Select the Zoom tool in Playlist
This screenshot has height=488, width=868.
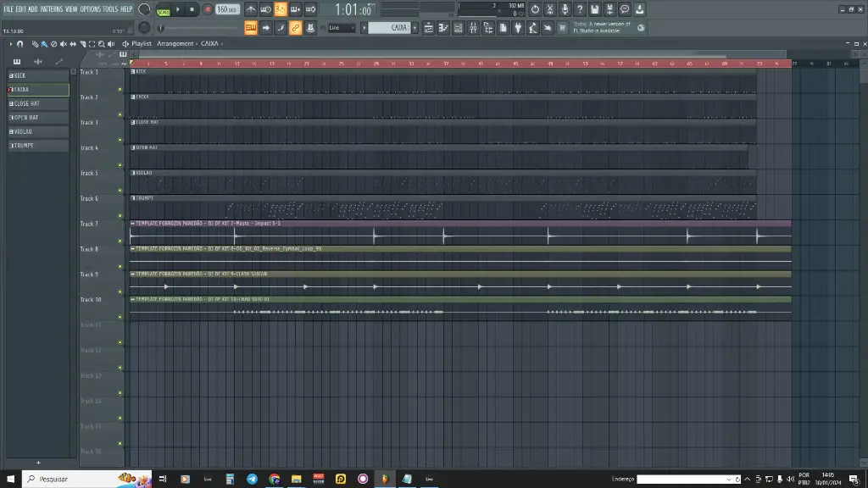point(102,44)
